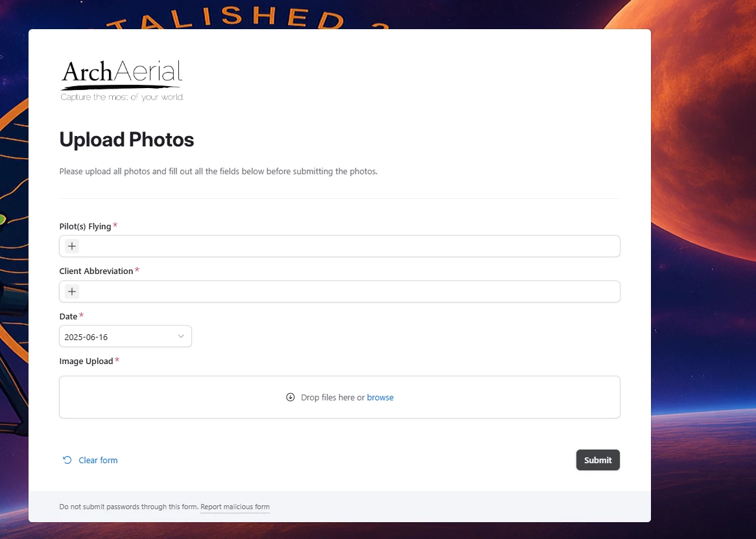756x539 pixels.
Task: Click the plus icon in Client Abbreviation field
Action: click(x=72, y=292)
